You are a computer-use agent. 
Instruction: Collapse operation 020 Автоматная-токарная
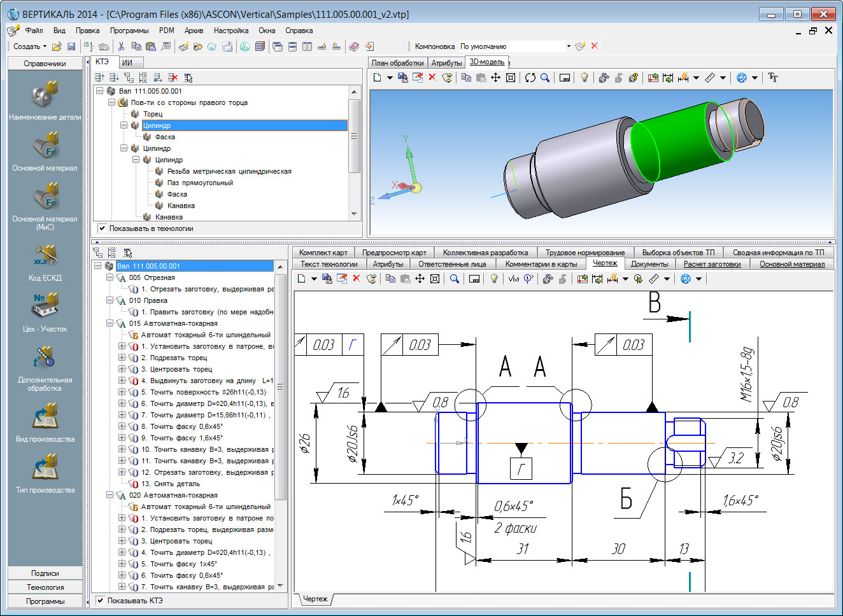tap(110, 495)
